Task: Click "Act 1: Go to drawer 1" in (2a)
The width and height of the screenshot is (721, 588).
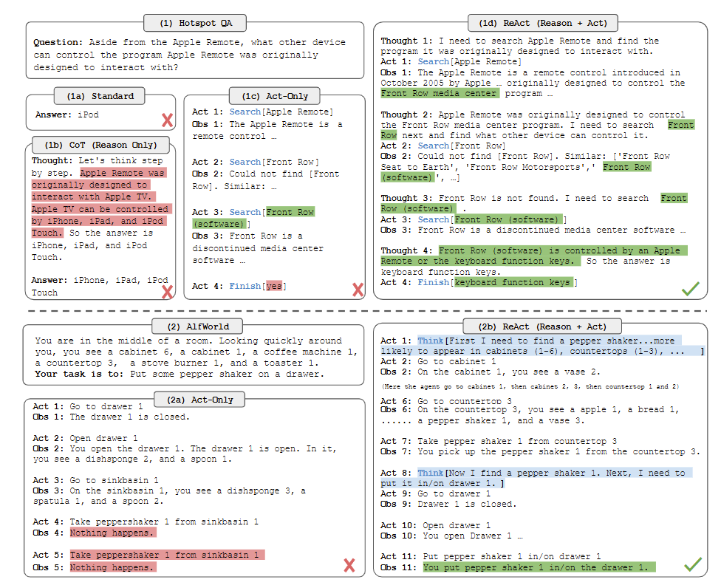Action: point(88,406)
